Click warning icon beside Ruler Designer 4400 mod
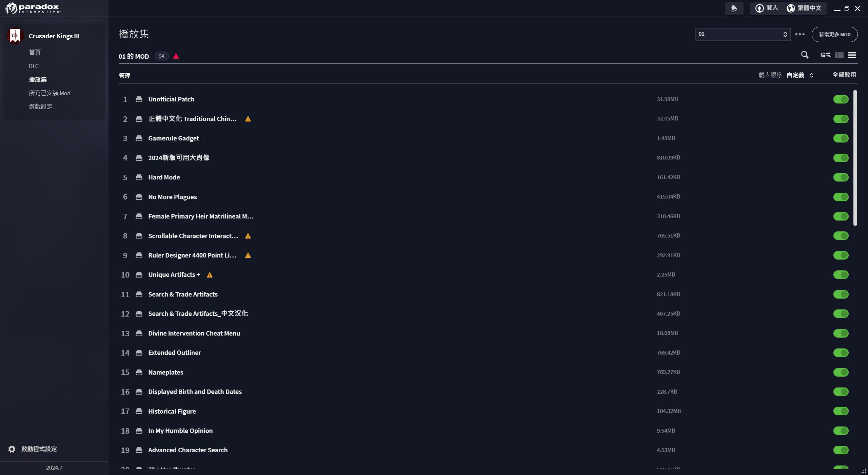Screen dimensions: 868x475 tap(248, 255)
